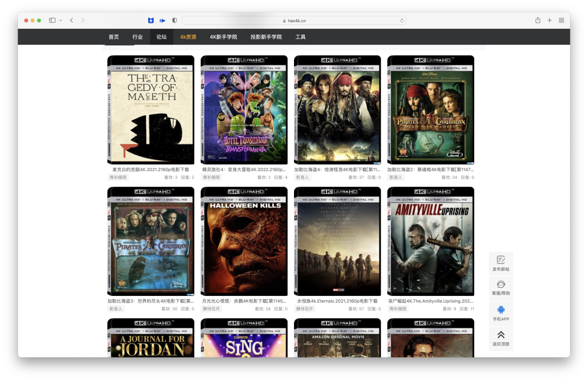Click author 影音人 under 加勒比海盗4
The width and height of the screenshot is (588, 381).
click(x=302, y=177)
